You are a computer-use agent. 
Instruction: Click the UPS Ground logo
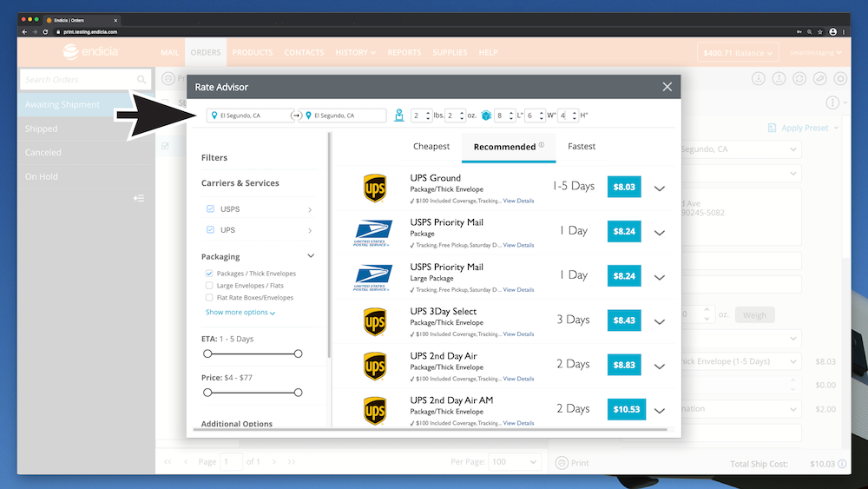coord(375,188)
